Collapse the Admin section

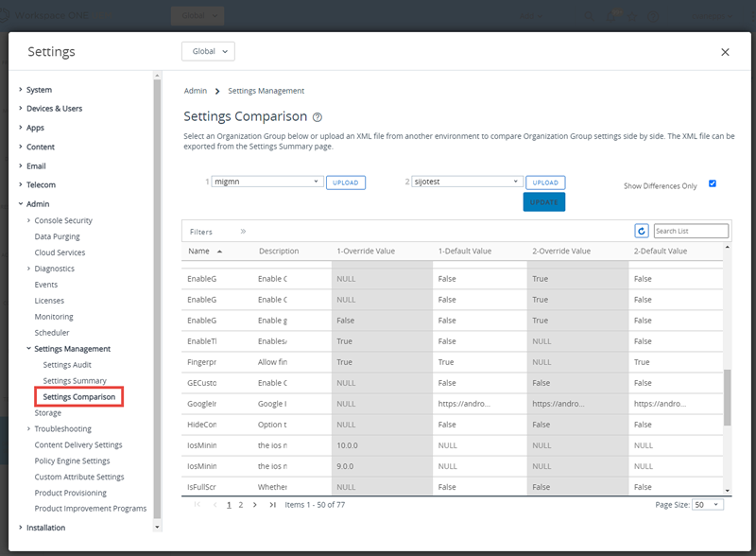(x=20, y=203)
